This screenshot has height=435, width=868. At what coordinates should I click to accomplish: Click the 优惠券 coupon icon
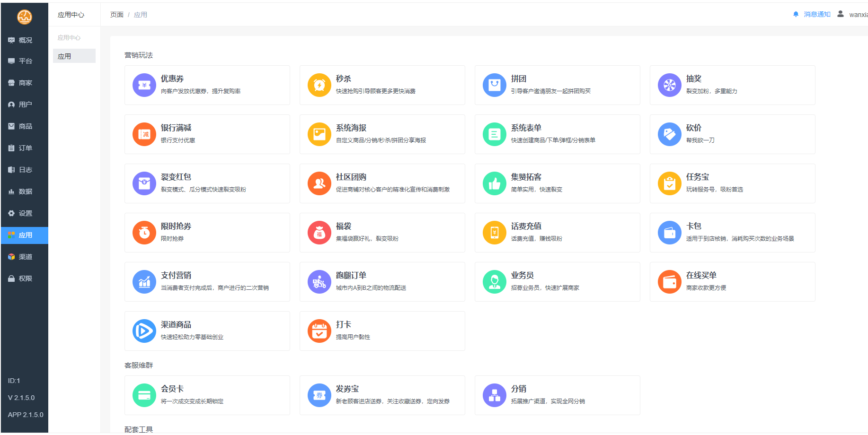(144, 85)
